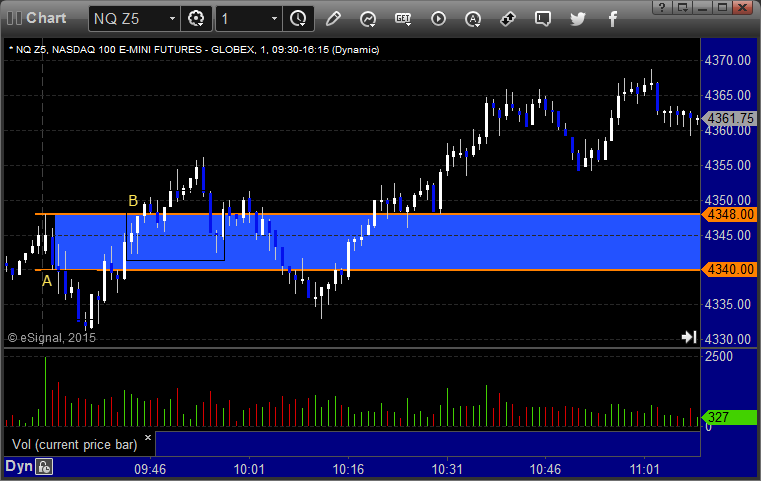Click the scroll-to-latest-bar arrow icon
The image size is (761, 481).
click(x=689, y=337)
